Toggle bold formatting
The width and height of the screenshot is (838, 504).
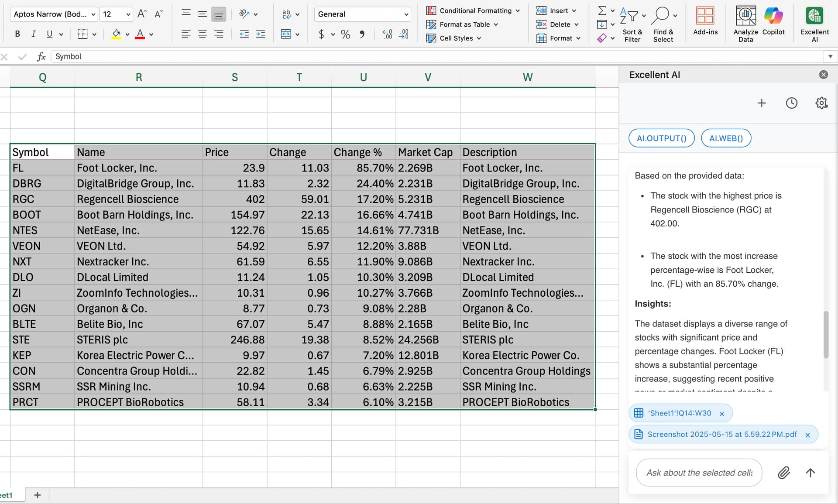[17, 34]
